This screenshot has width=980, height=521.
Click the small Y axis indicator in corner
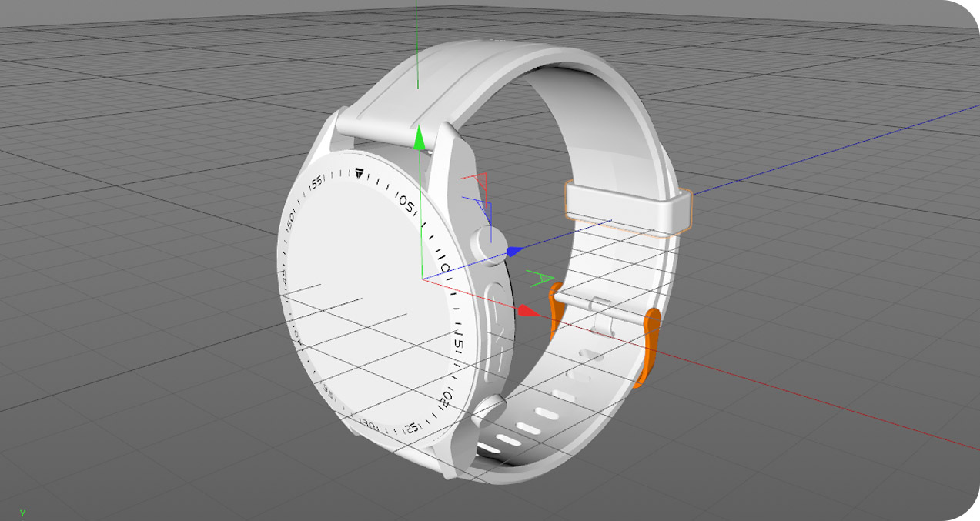(x=22, y=512)
